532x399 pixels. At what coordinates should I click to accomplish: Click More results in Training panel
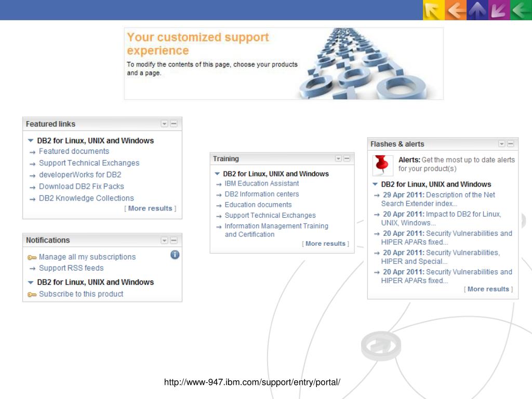(325, 244)
